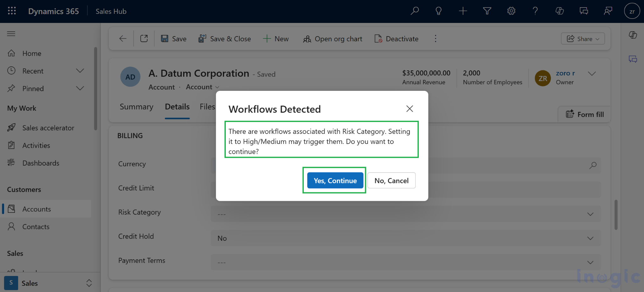This screenshot has height=292, width=644.
Task: Close the Workflows Detected dialog
Action: pos(409,109)
